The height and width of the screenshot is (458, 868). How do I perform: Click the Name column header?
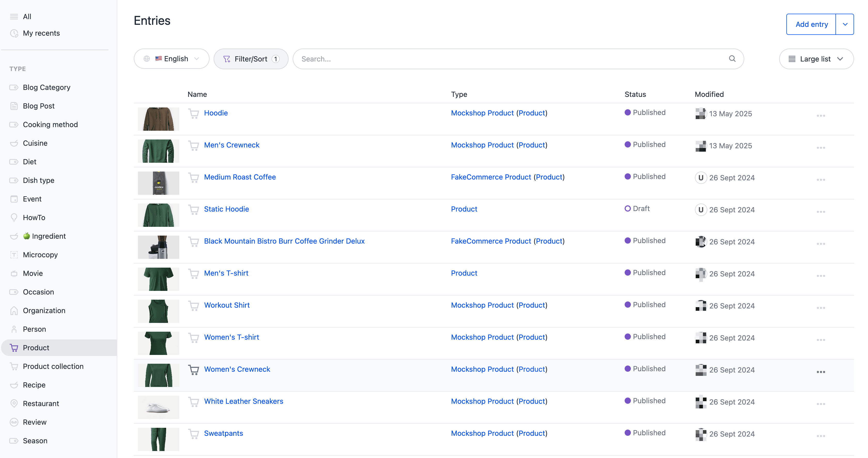click(197, 94)
